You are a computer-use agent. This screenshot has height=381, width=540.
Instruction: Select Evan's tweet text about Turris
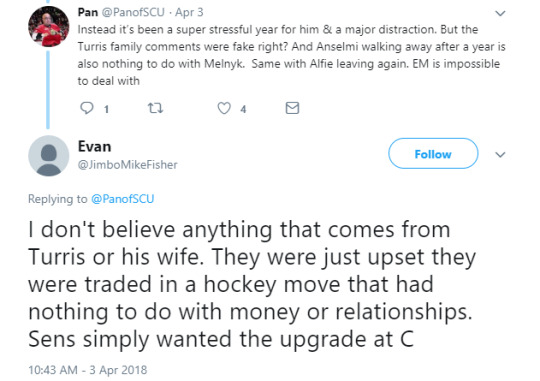point(252,284)
